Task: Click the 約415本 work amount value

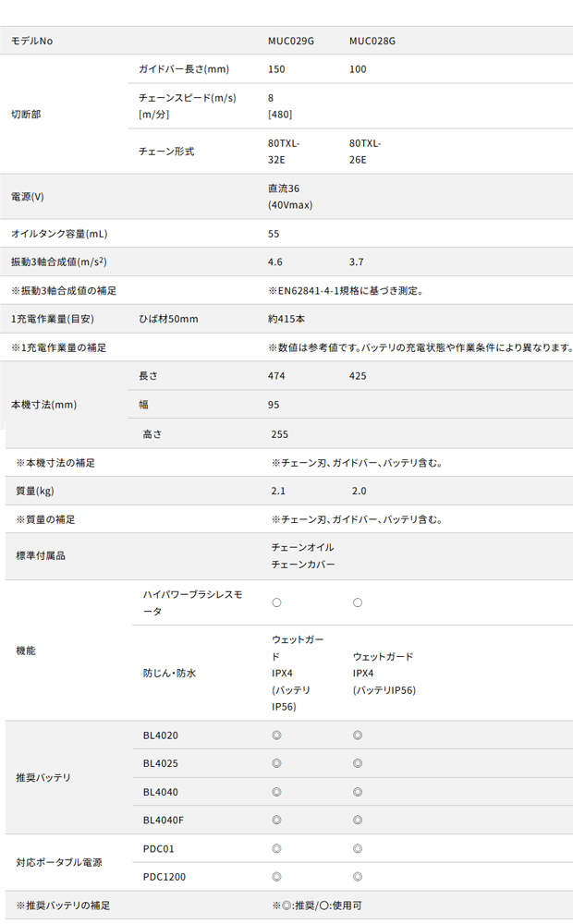Action: coord(286,319)
